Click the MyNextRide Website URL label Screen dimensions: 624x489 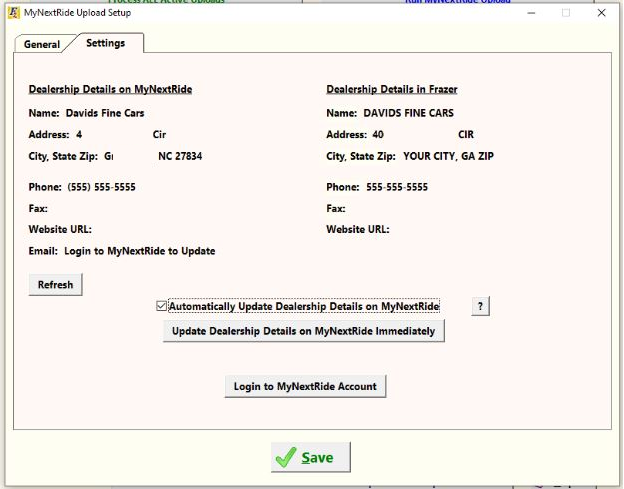coord(60,230)
